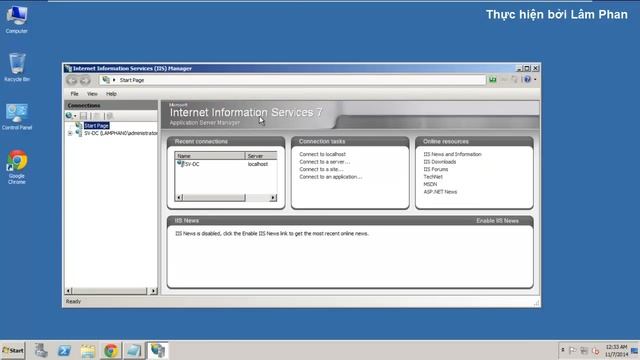Click network tray icon
Viewport: 640px width, 360px height.
click(x=584, y=351)
